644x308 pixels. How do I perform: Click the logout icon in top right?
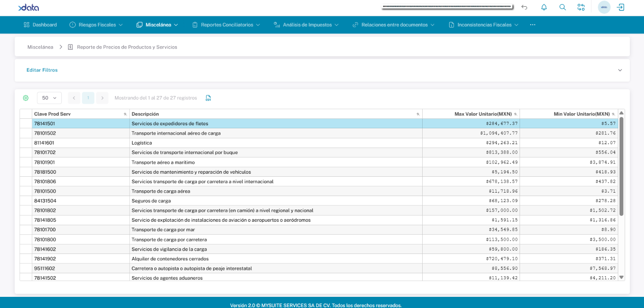(620, 7)
